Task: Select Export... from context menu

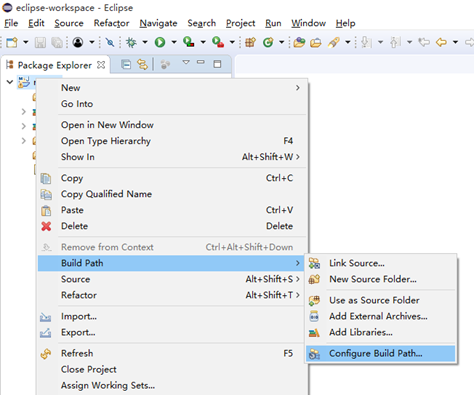Action: point(172,333)
